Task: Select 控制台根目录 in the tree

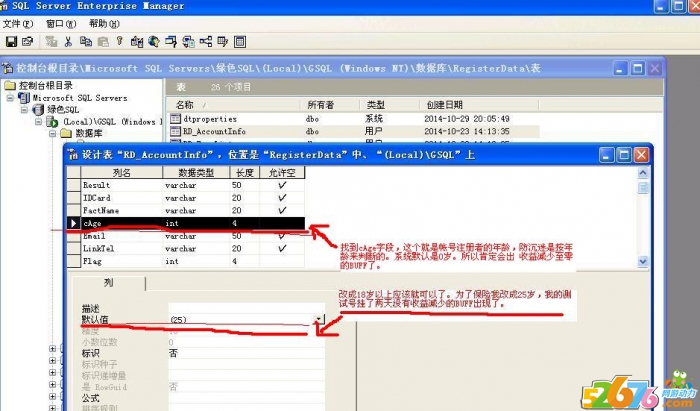Action: 46,85
